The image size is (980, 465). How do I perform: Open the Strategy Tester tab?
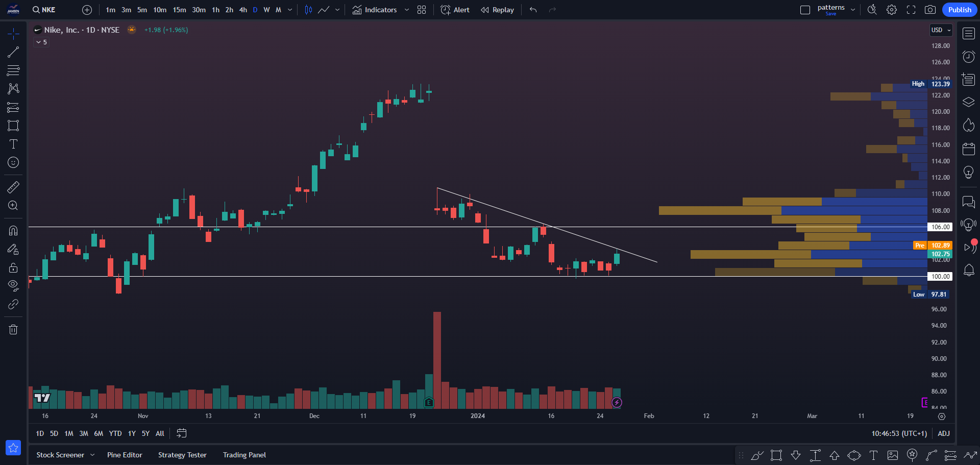pos(182,455)
